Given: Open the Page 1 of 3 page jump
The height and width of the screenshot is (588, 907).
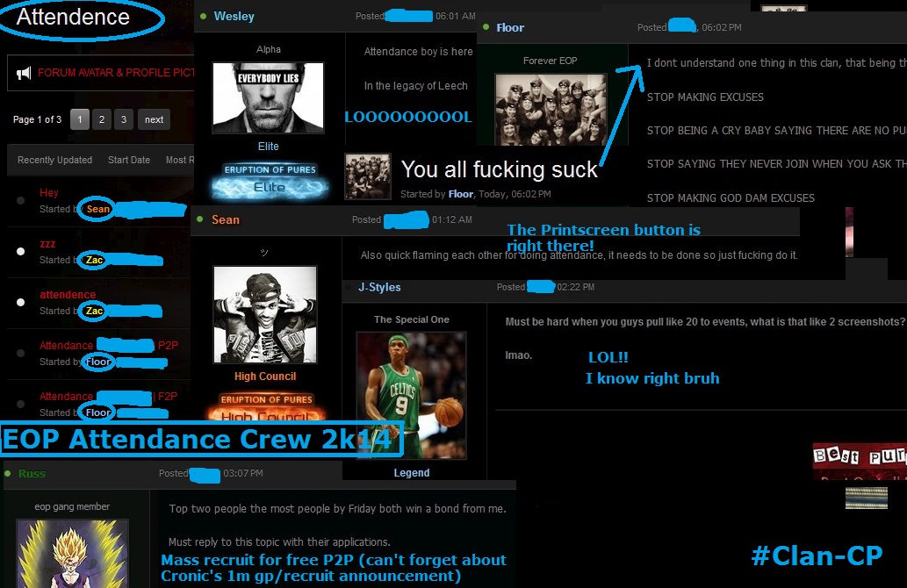Looking at the screenshot, I should click(x=37, y=119).
